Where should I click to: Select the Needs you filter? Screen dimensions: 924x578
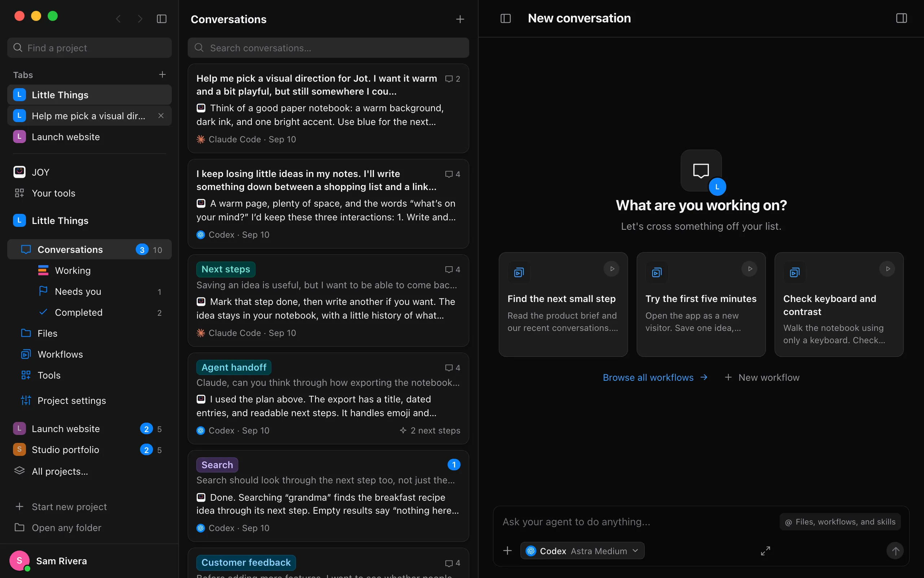[90, 291]
